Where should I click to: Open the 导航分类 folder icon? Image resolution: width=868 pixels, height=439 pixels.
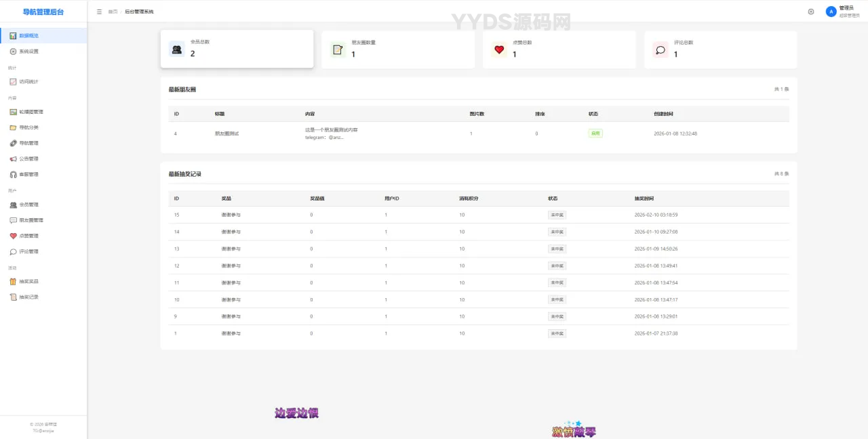click(x=14, y=127)
